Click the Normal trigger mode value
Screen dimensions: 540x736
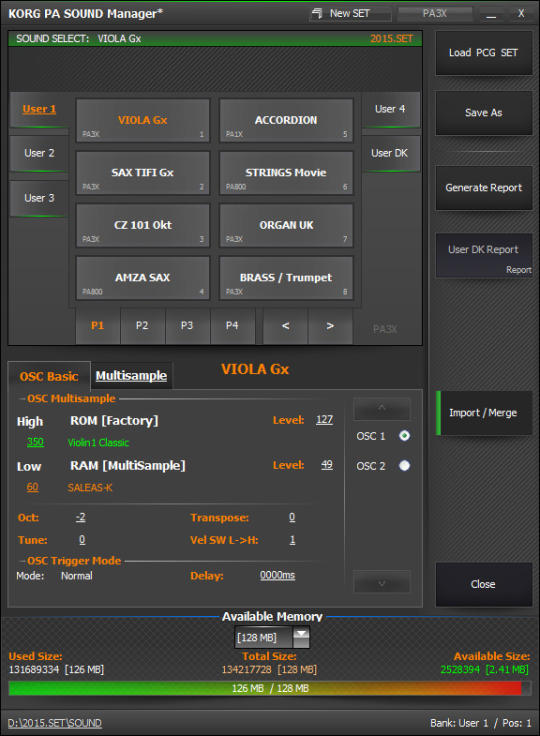click(77, 576)
